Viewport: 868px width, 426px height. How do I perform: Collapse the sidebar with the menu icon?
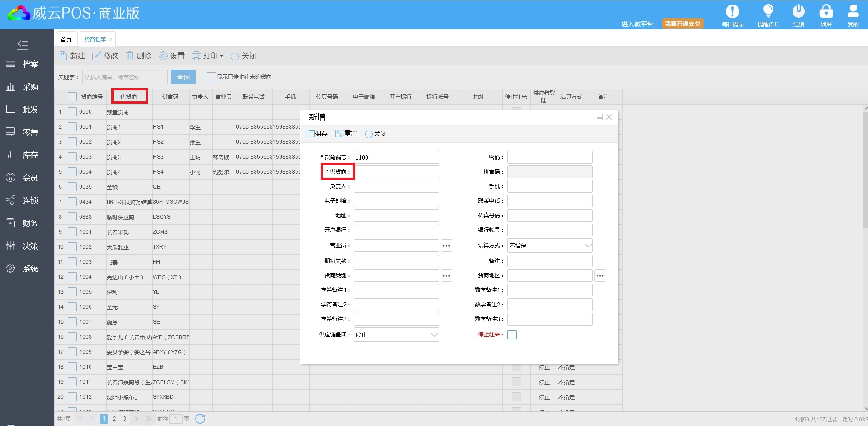(x=22, y=45)
